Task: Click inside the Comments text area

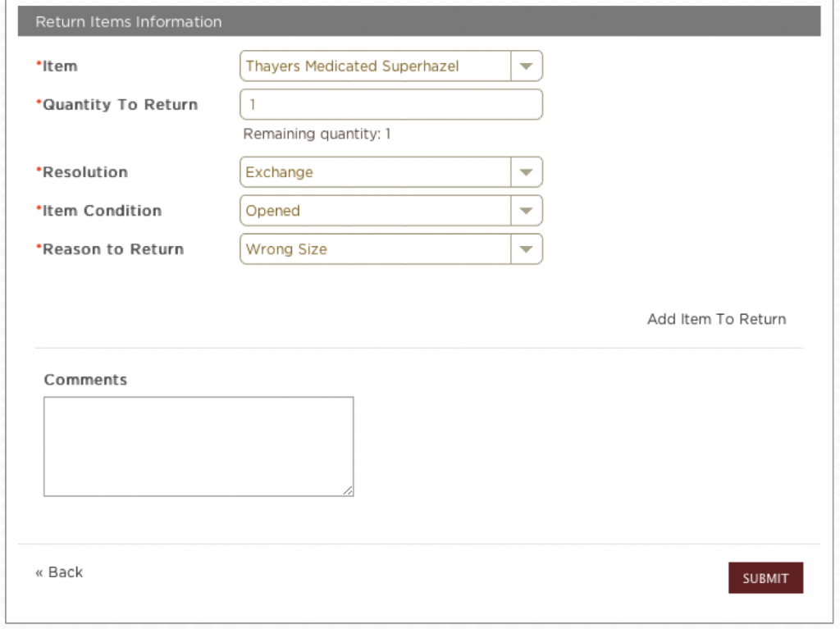Action: click(199, 446)
